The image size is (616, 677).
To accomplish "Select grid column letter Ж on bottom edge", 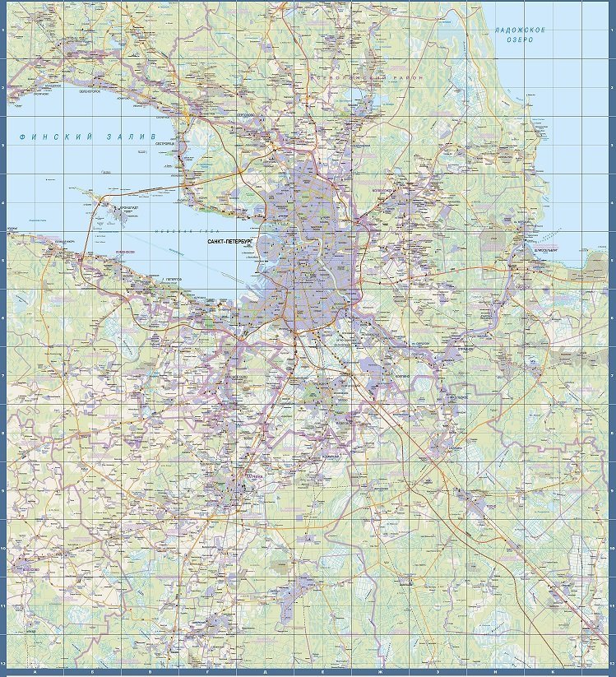I will (x=380, y=672).
